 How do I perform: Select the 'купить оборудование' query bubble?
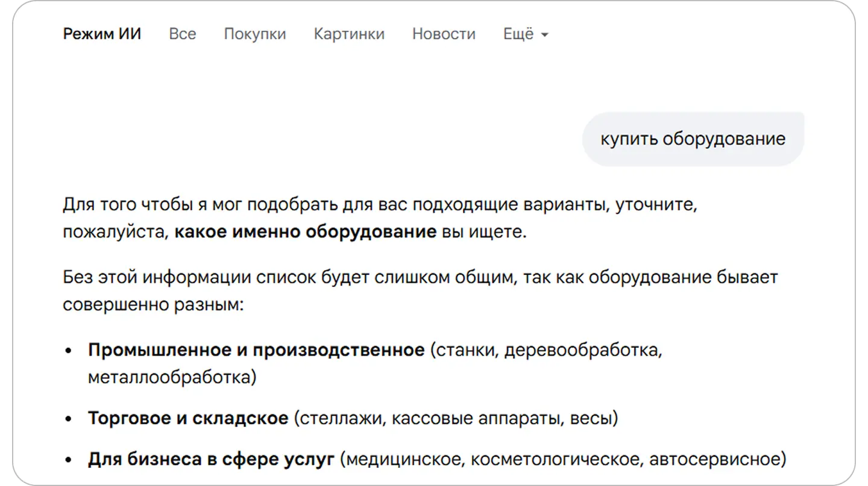693,139
